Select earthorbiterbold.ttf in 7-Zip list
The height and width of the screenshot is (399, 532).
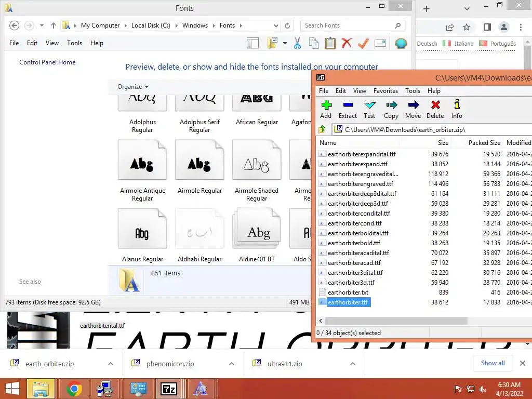point(354,243)
